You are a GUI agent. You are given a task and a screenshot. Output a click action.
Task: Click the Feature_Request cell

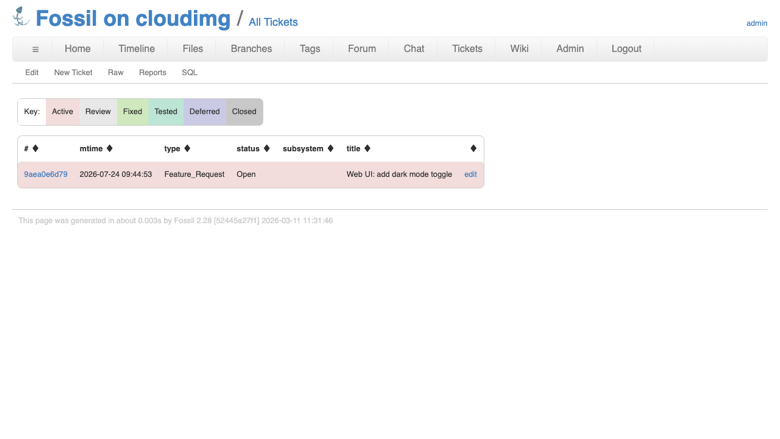[195, 174]
